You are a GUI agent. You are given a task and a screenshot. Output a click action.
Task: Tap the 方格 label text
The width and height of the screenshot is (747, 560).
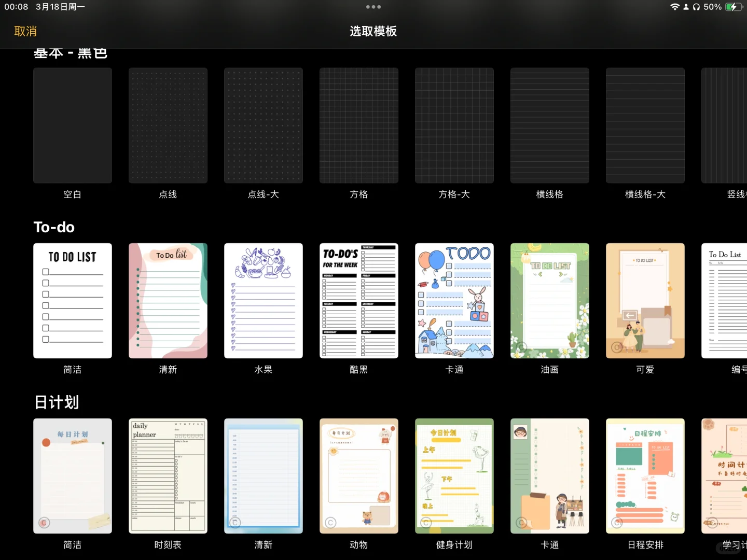[359, 194]
